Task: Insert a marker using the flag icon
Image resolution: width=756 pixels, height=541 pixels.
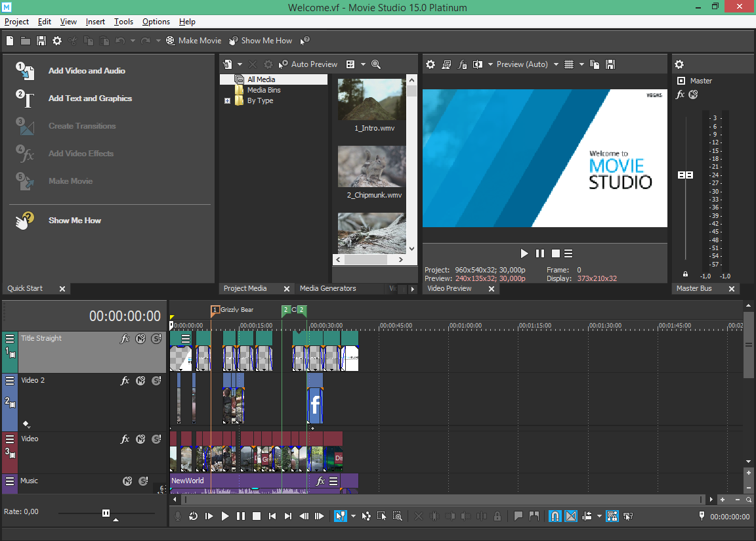Action: [x=519, y=516]
